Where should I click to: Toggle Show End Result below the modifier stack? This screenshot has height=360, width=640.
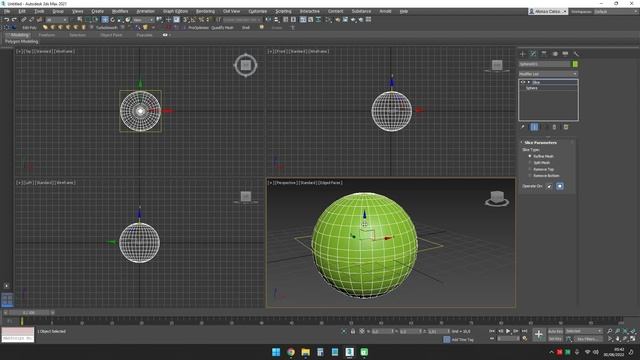click(534, 127)
